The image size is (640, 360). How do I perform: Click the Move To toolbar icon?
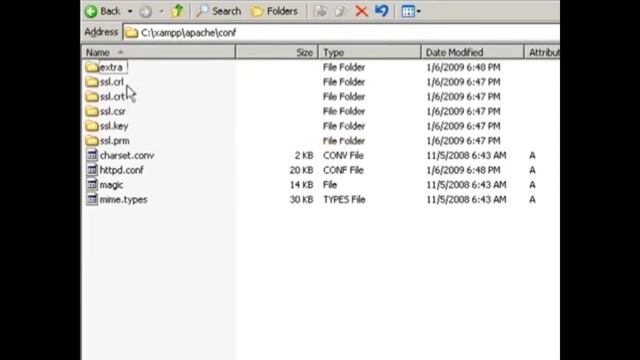pyautogui.click(x=320, y=11)
